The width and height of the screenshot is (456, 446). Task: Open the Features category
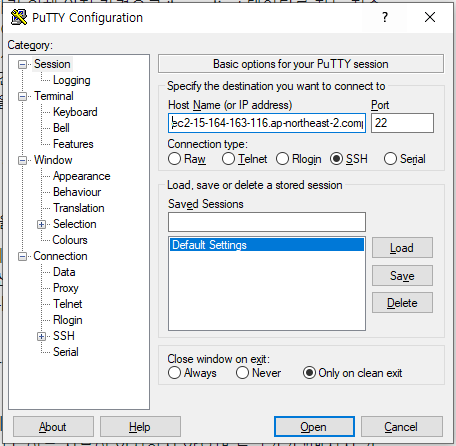(73, 144)
